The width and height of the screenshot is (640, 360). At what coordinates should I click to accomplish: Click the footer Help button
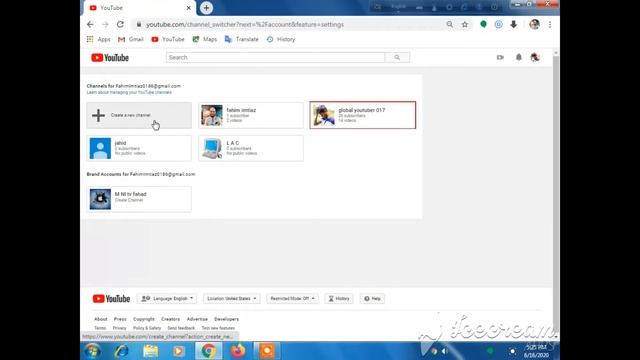click(x=372, y=298)
